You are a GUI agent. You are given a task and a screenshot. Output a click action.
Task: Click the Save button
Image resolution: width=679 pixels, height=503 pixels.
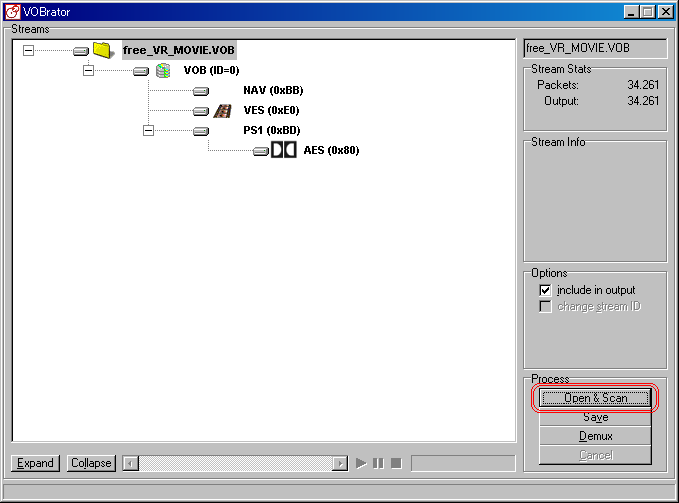pos(595,417)
